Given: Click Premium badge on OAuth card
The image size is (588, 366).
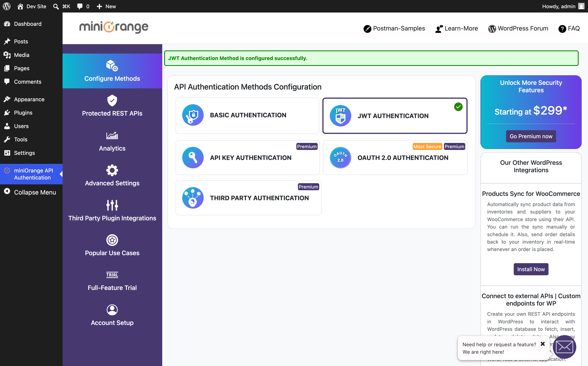Looking at the screenshot, I should [454, 146].
